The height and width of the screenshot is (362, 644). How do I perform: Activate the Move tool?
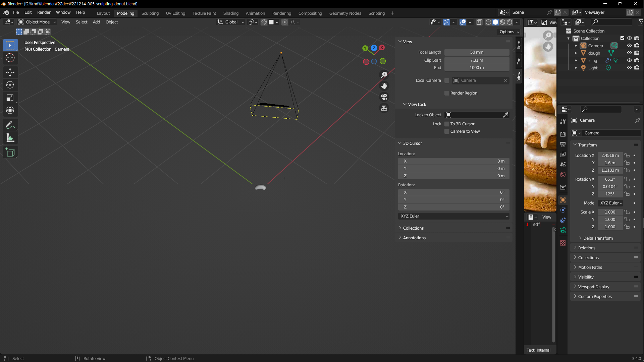(10, 72)
